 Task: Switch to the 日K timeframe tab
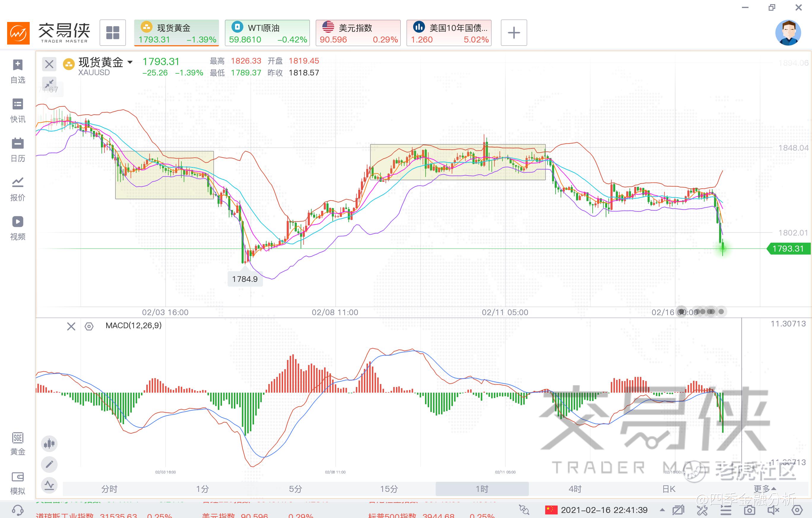[669, 489]
